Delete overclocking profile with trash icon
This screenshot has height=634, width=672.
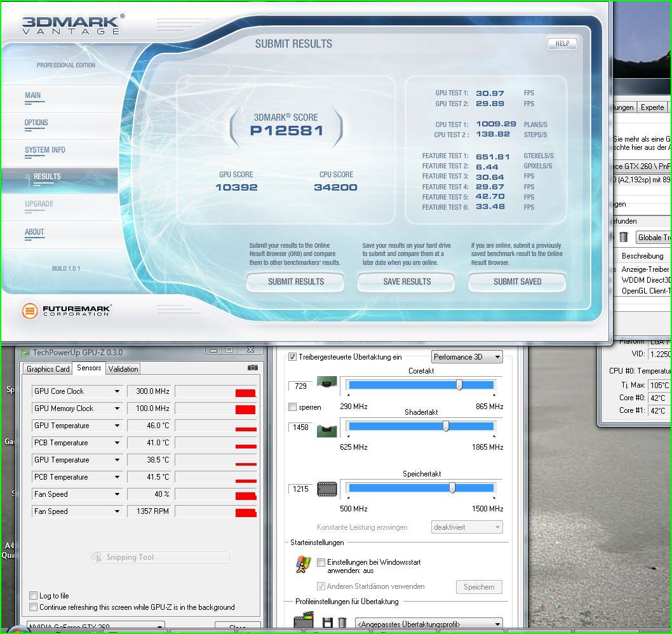[342, 623]
